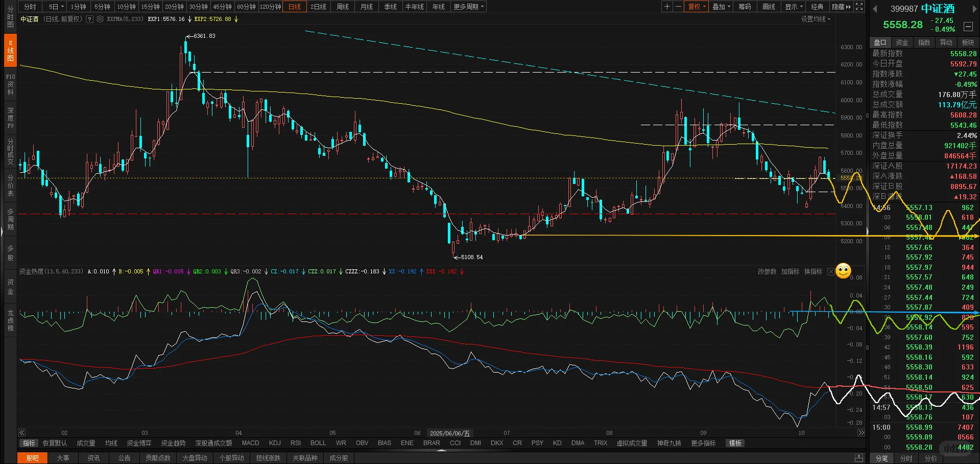Switch to the 资金 tab in quote panel
Image resolution: width=980 pixels, height=464 pixels.
click(x=902, y=42)
